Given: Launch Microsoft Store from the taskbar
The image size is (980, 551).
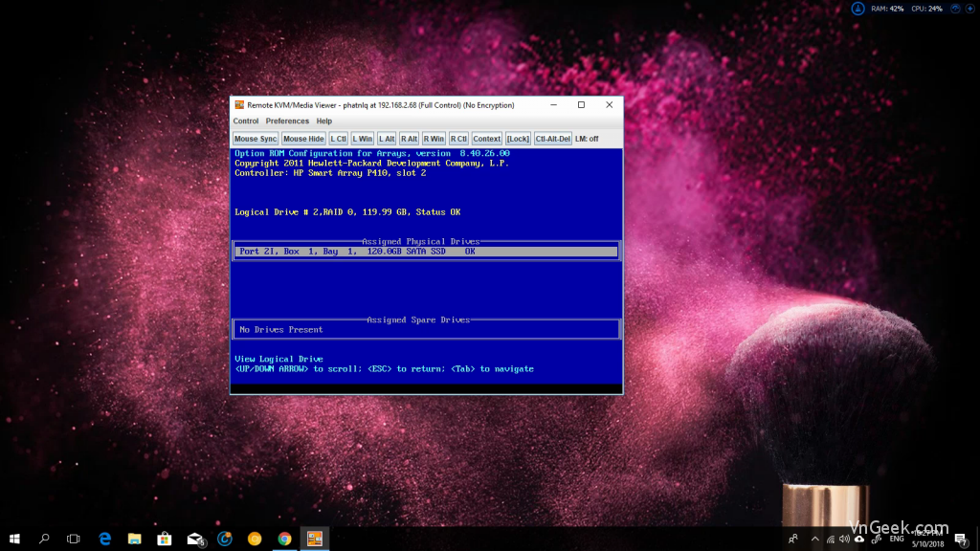Looking at the screenshot, I should coord(165,539).
